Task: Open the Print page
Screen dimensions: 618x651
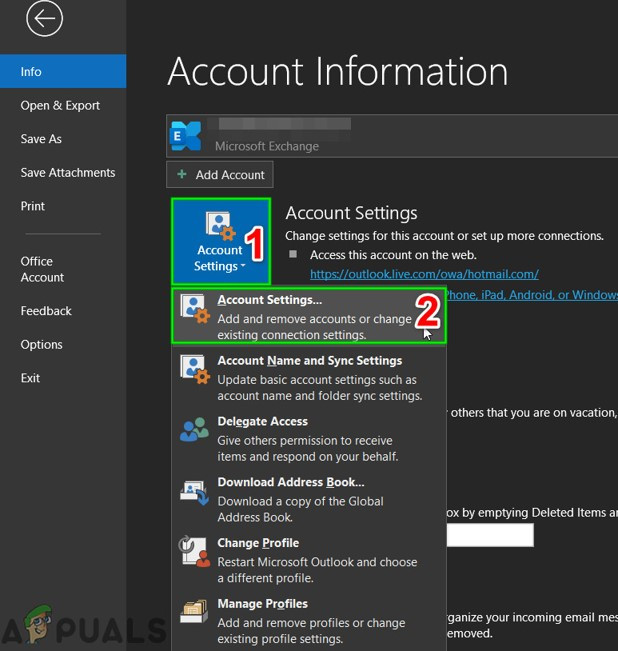Action: [33, 206]
